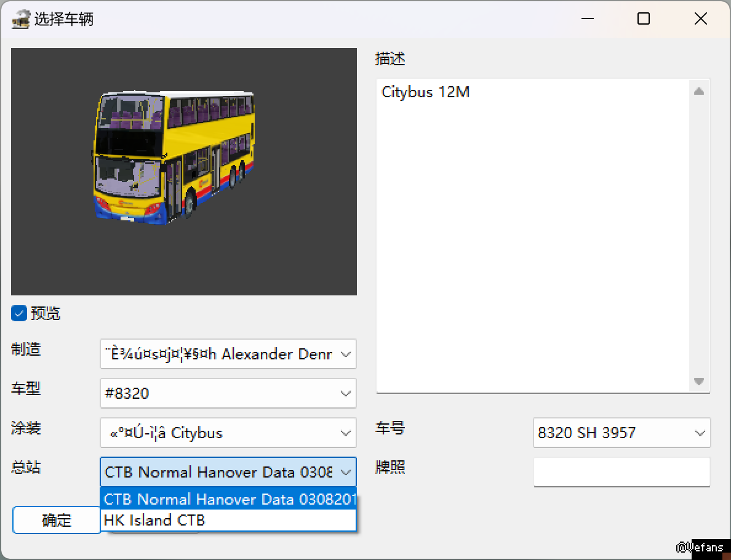
Task: Open the 制造 manufacturer dropdown
Action: [x=228, y=354]
